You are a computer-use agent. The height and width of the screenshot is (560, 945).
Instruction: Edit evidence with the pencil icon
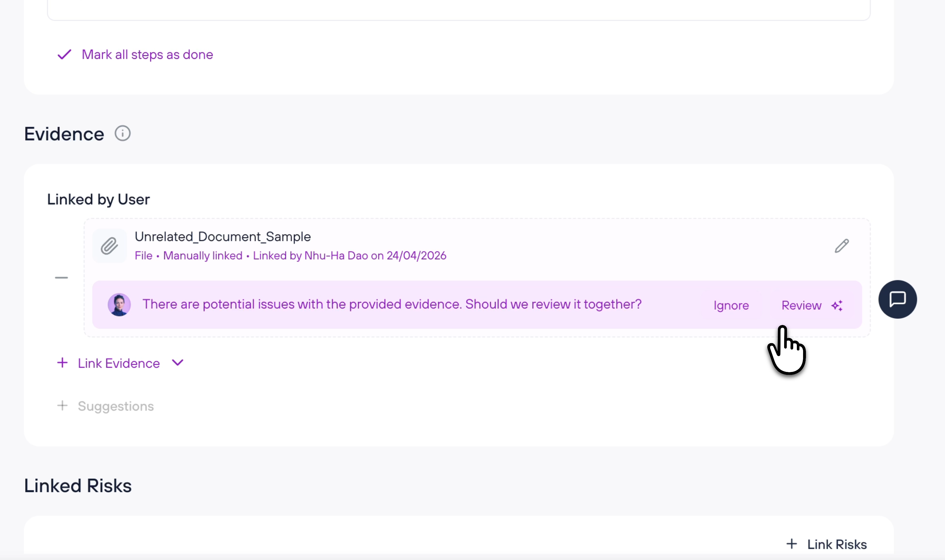[841, 246]
